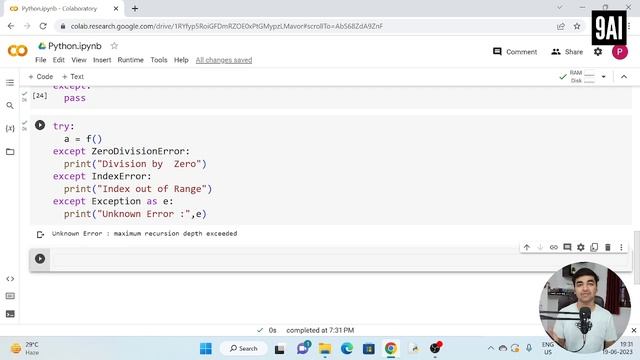The height and width of the screenshot is (360, 640).
Task: Open Chrome from the taskbar
Action: click(391, 349)
